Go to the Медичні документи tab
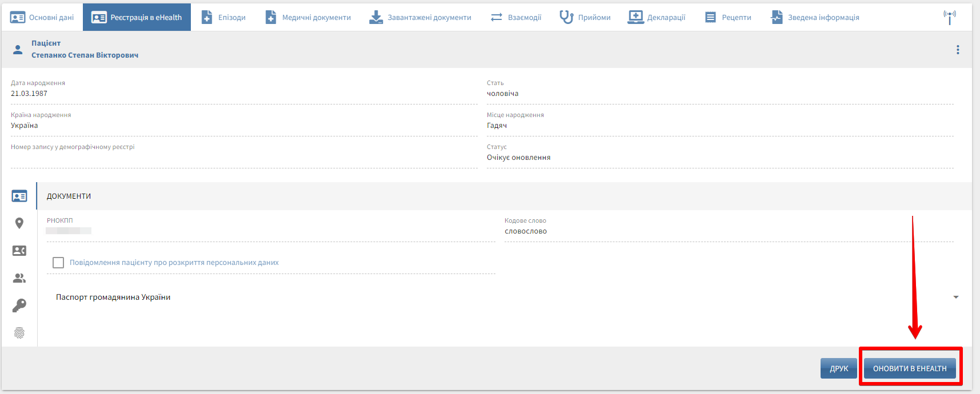This screenshot has width=980, height=394. 308,17
